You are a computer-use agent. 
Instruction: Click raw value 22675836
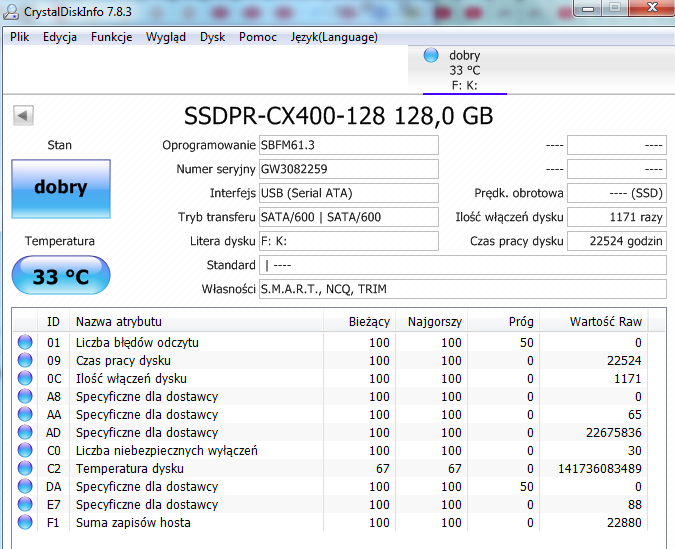point(613,432)
